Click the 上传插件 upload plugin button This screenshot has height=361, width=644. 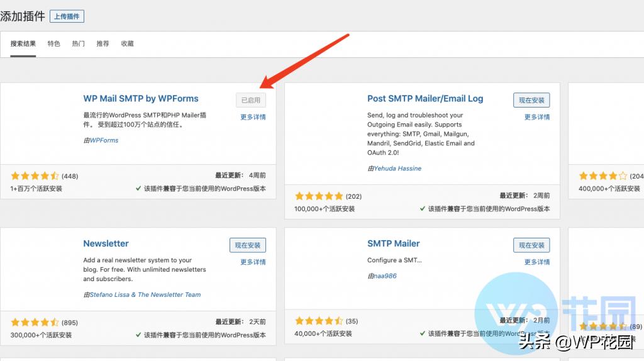coord(67,16)
